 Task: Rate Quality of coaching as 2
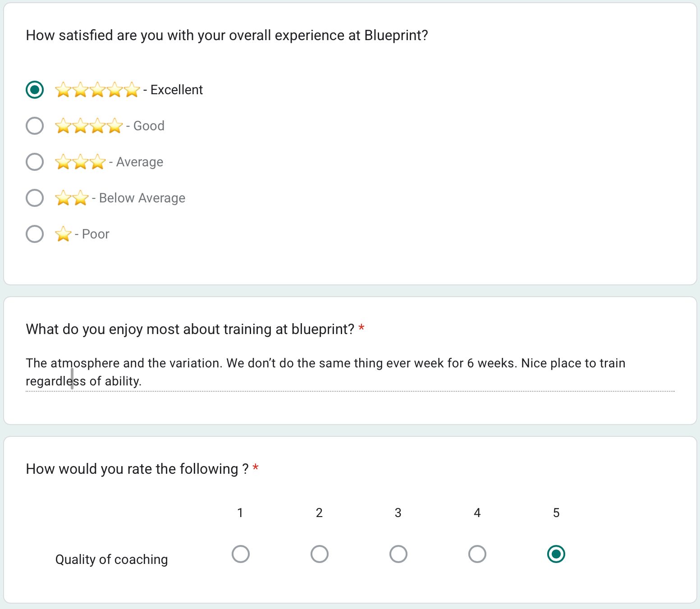tap(320, 554)
